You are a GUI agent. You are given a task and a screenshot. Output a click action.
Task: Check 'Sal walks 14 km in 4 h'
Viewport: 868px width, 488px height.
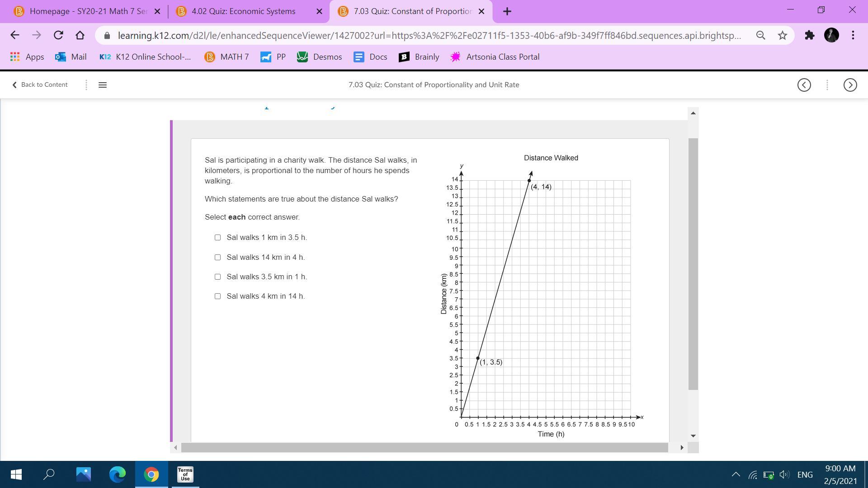click(x=217, y=257)
